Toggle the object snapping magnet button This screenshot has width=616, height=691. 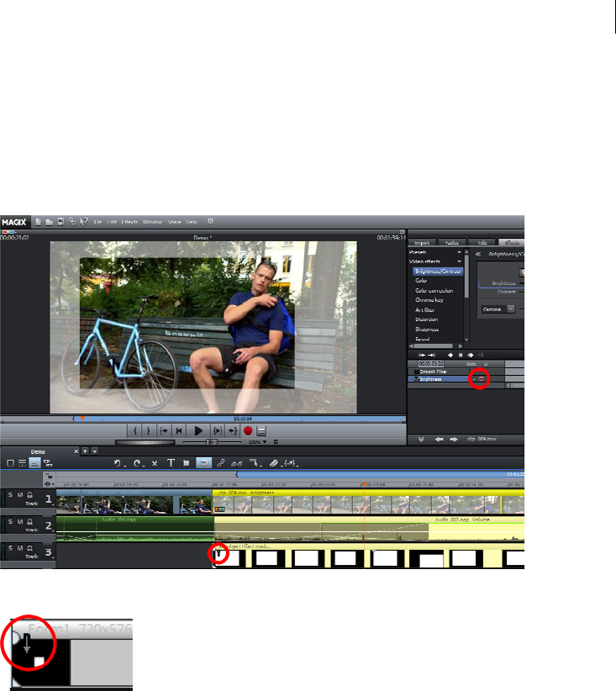(203, 463)
